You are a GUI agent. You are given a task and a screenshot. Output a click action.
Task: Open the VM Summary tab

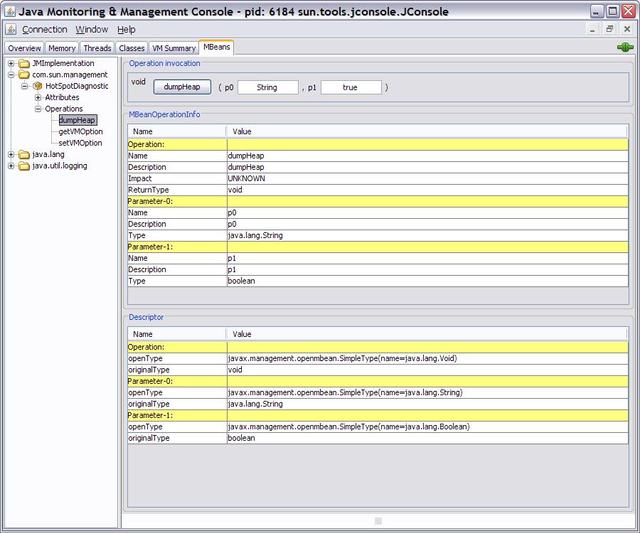pyautogui.click(x=173, y=48)
